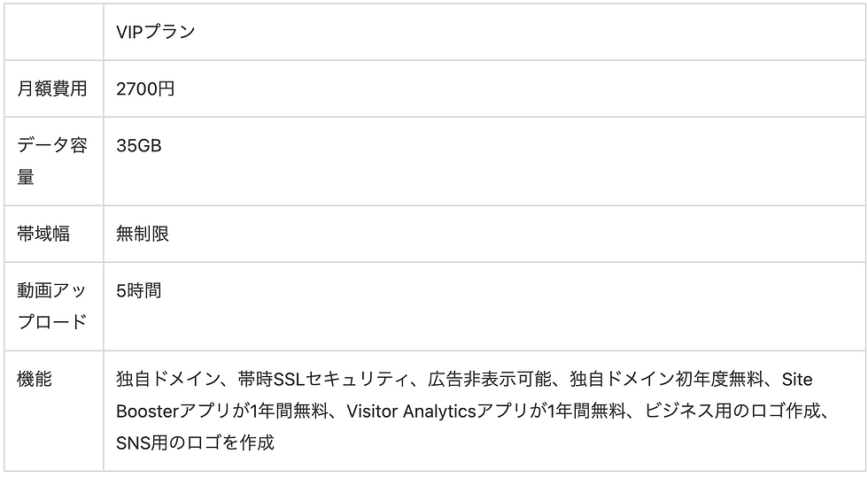868x477 pixels.
Task: Click the empty top-left table cell
Action: (x=54, y=32)
